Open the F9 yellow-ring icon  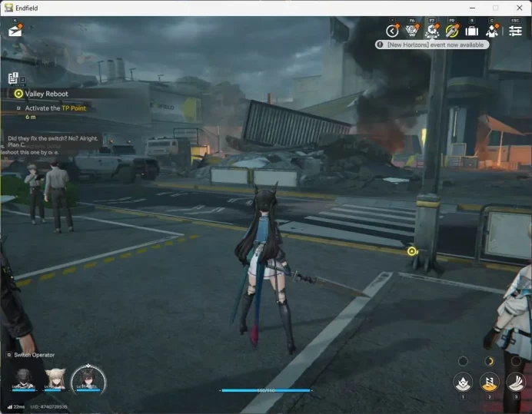click(452, 31)
